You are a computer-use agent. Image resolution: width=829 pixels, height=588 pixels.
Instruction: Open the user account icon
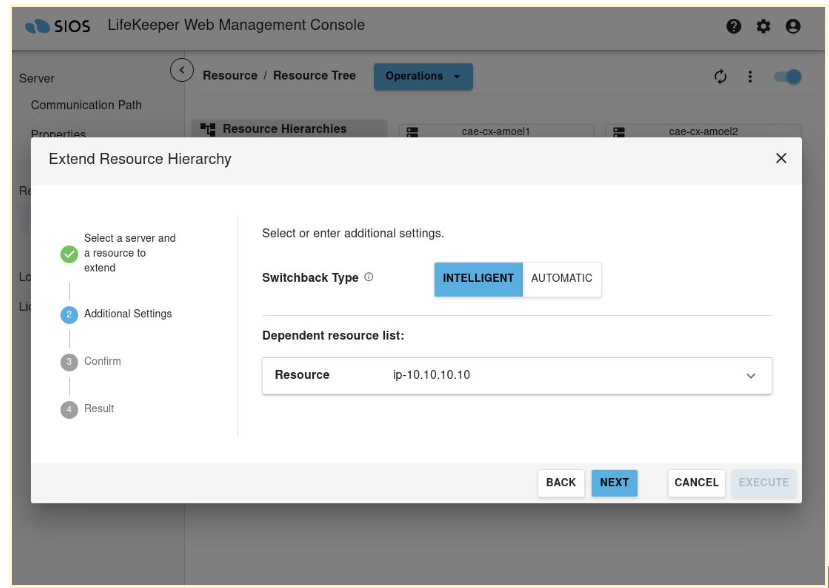(x=793, y=28)
